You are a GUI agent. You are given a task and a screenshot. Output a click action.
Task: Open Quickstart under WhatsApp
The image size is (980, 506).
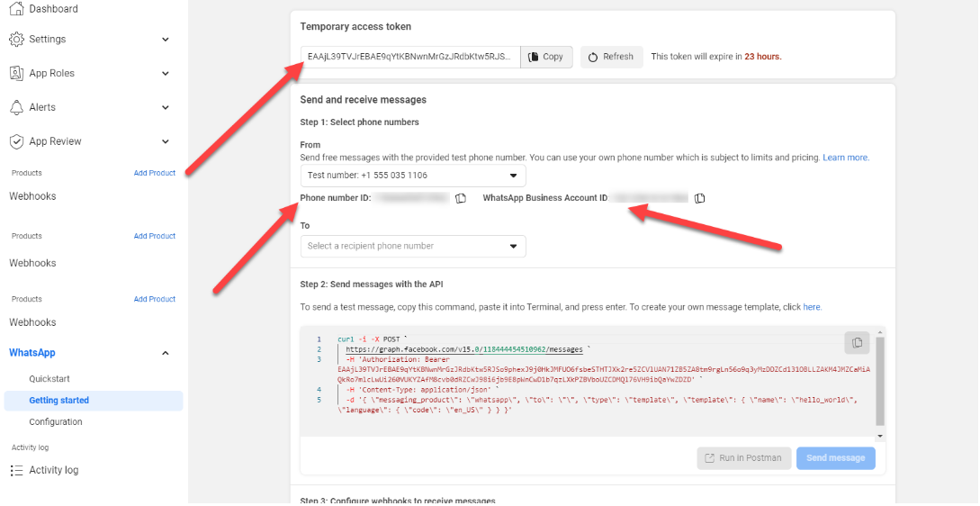[x=49, y=379]
